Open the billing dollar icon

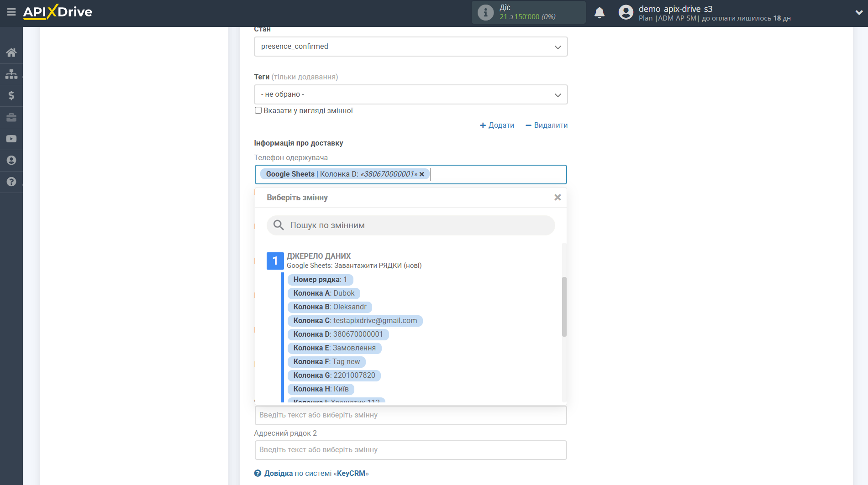pos(11,95)
